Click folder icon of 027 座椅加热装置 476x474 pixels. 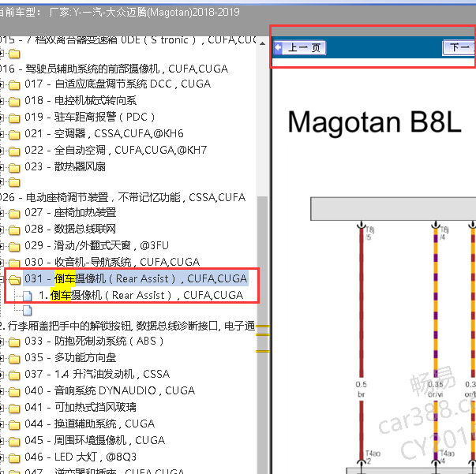point(14,213)
